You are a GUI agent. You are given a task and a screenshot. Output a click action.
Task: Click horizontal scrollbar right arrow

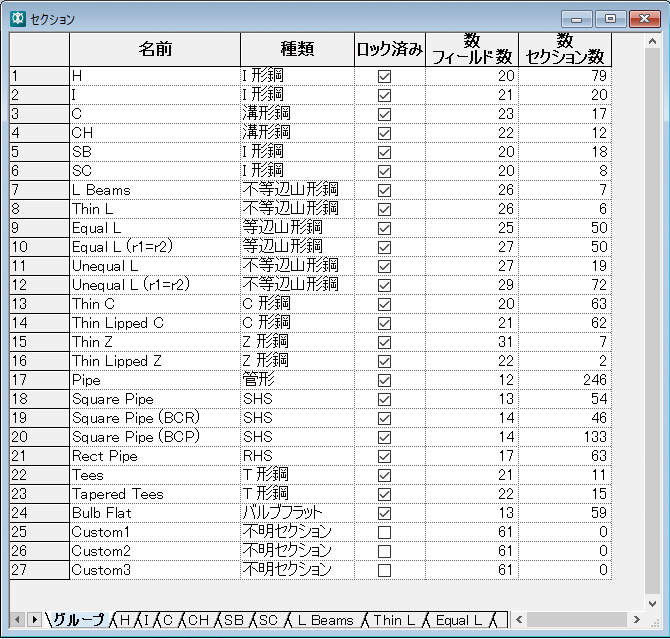pyautogui.click(x=637, y=619)
